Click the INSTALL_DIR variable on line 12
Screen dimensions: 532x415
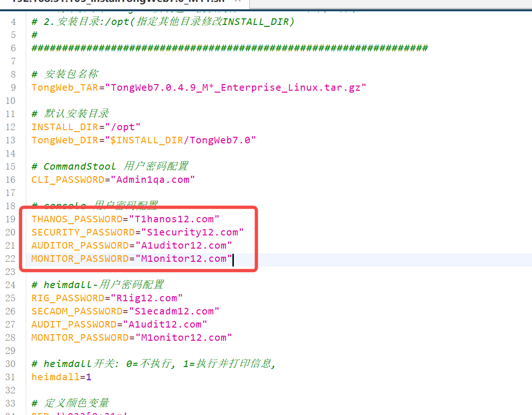[65, 127]
